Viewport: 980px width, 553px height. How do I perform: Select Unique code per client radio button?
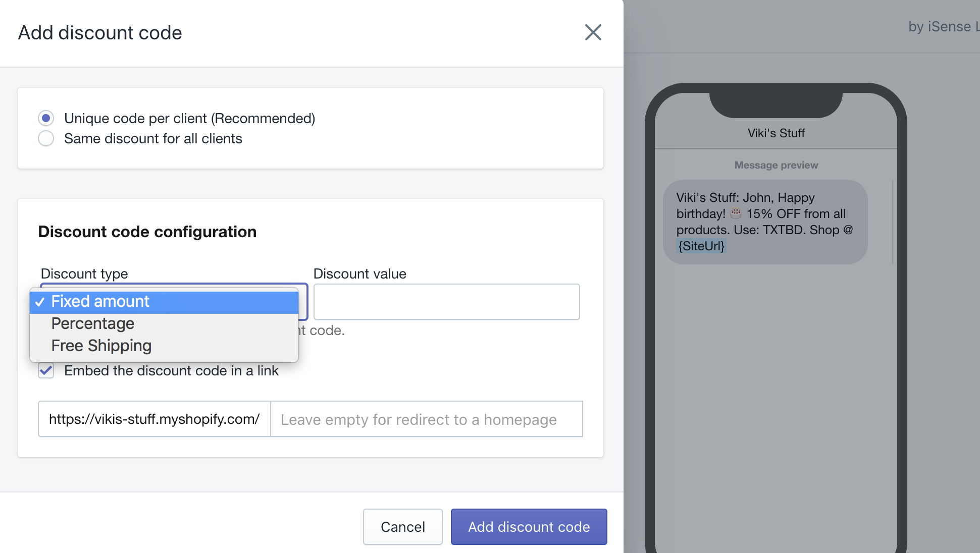(x=46, y=118)
